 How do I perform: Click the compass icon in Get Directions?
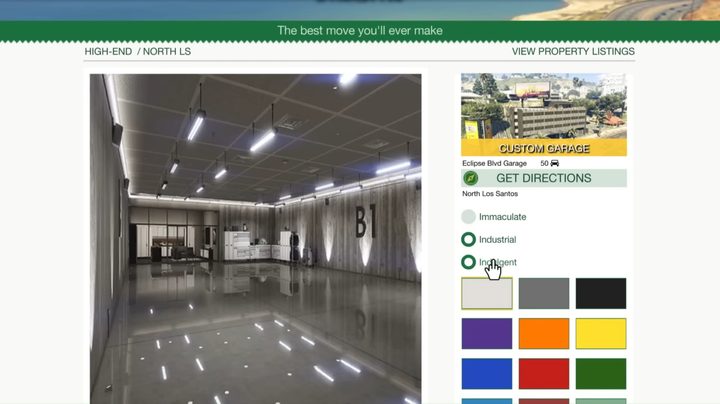pos(471,178)
